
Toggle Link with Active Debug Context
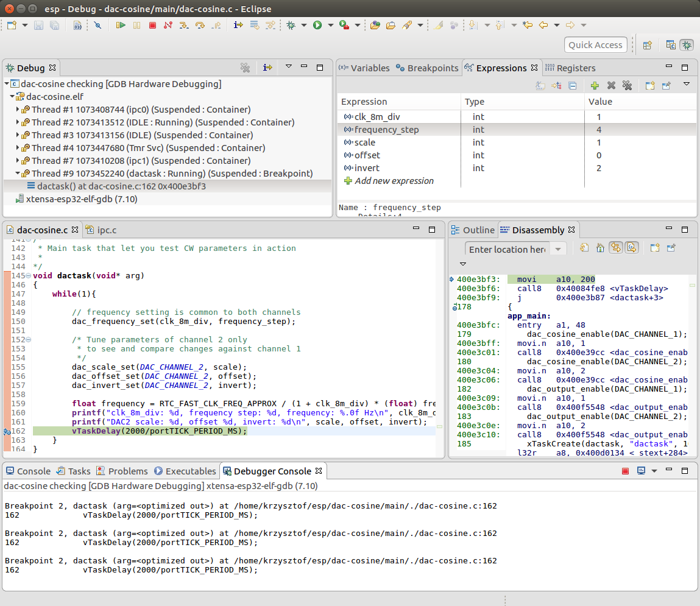(x=615, y=248)
